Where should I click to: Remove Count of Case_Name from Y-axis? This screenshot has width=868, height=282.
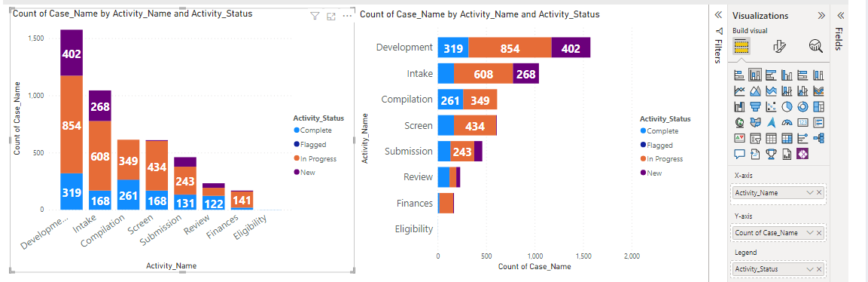pyautogui.click(x=819, y=233)
